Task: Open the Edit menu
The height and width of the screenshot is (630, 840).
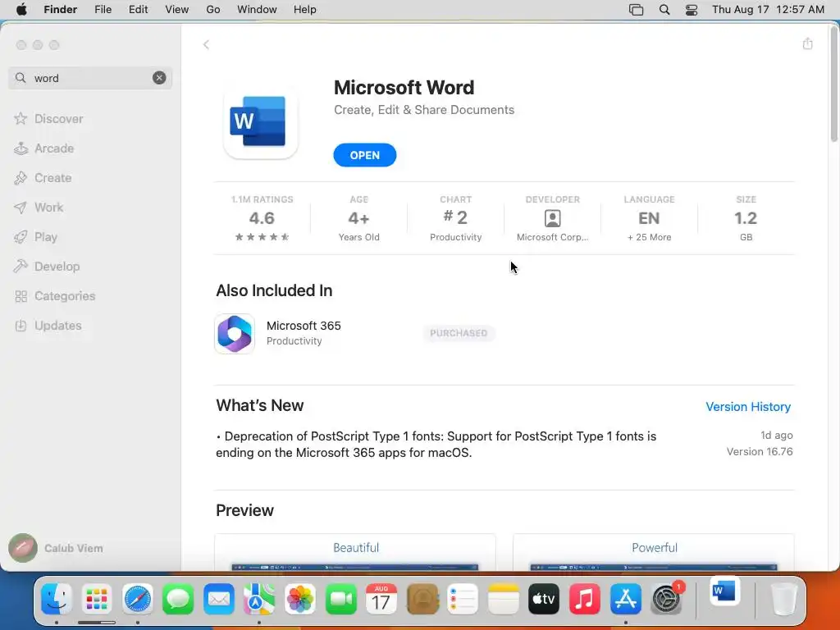Action: click(x=138, y=9)
